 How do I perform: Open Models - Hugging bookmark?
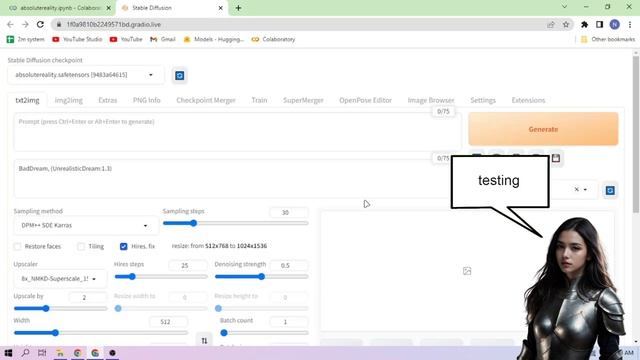point(213,39)
